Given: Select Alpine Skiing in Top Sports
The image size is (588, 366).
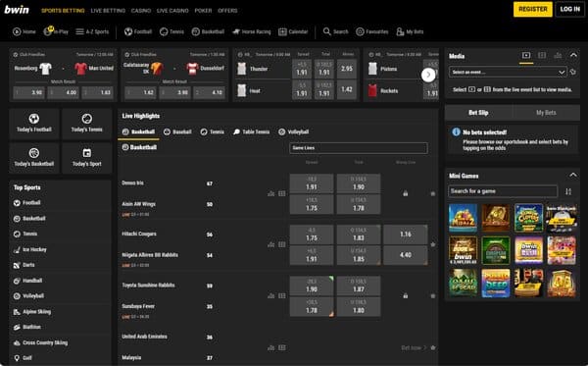Looking at the screenshot, I should point(32,312).
